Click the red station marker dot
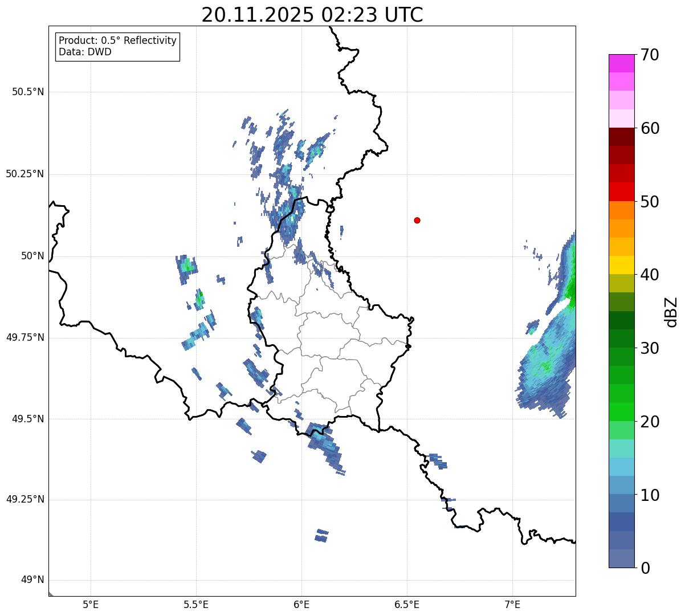Image resolution: width=685 pixels, height=616 pixels. (x=417, y=220)
